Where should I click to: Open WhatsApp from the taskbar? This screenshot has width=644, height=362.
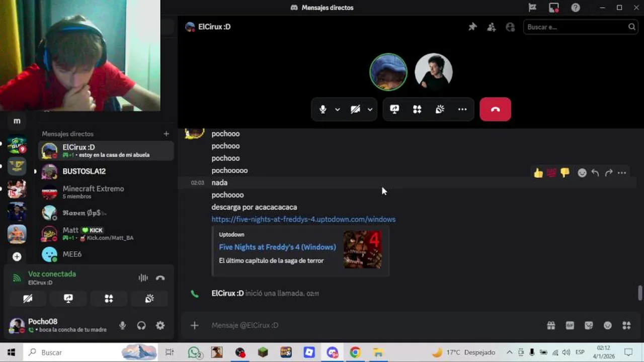tap(194, 352)
